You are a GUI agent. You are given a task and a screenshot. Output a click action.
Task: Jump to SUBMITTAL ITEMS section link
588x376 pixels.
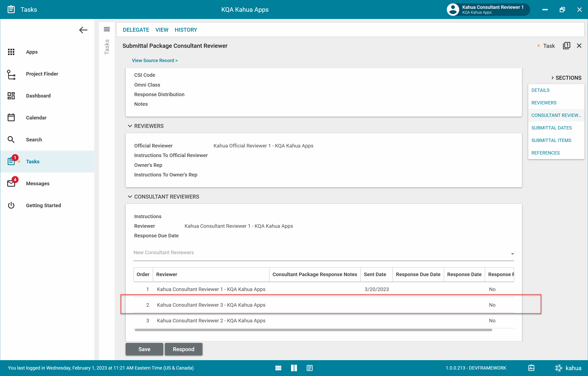(x=551, y=140)
